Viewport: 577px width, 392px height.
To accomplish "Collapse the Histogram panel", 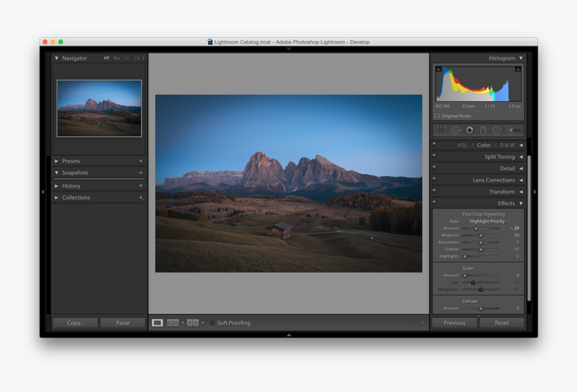I will [521, 58].
